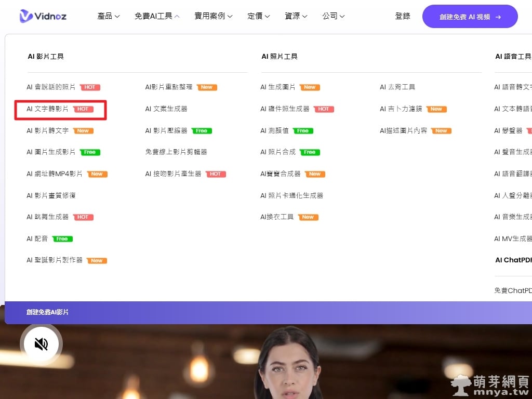Select AI 會說話的照片 tool
532x399 pixels.
tap(51, 87)
